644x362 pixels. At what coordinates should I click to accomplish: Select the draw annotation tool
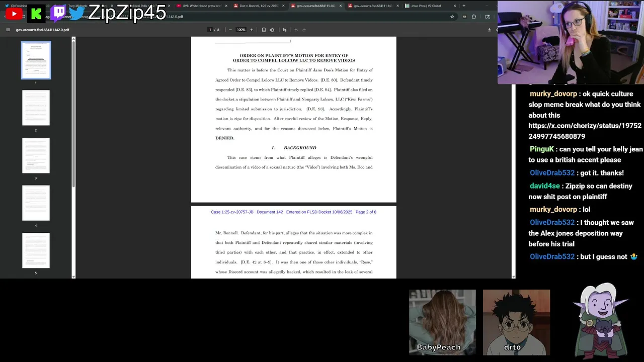(x=284, y=30)
